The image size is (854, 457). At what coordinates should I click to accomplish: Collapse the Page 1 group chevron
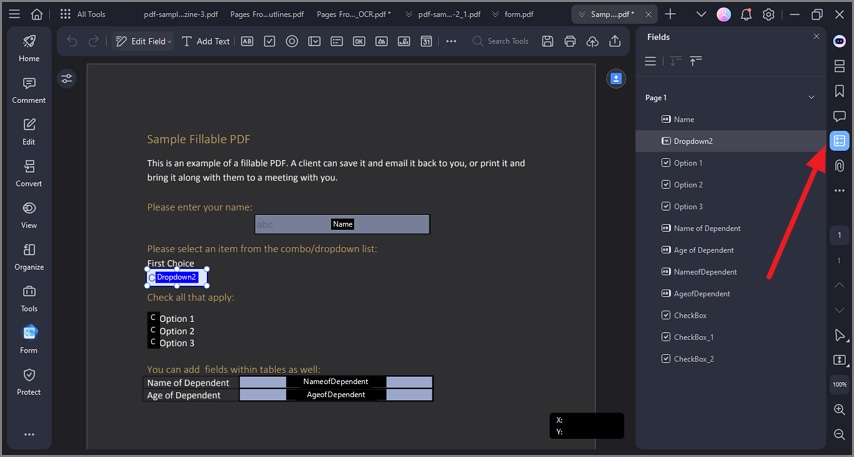812,98
